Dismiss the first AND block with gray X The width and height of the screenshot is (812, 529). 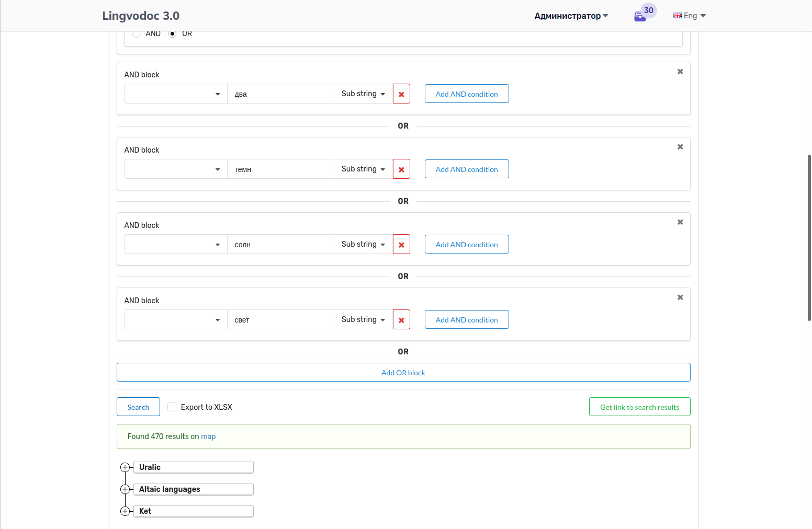(x=680, y=72)
